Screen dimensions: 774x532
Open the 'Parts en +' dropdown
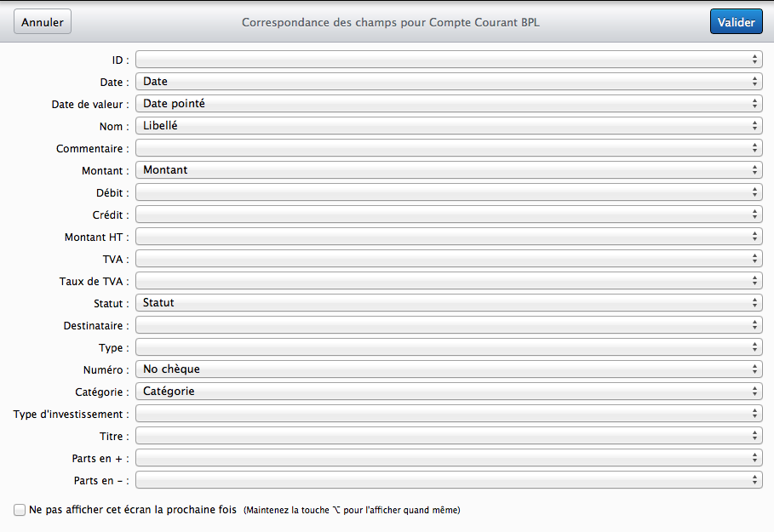point(449,458)
